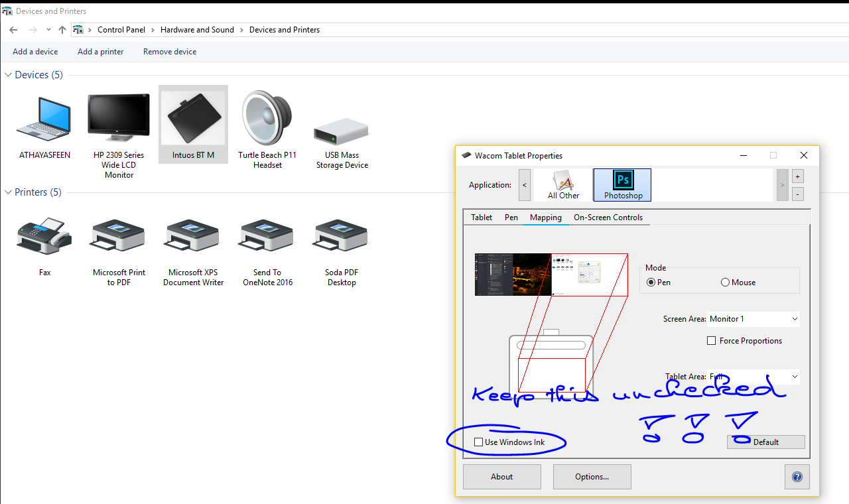Select the Fax printer icon
The width and height of the screenshot is (849, 504).
click(x=44, y=235)
